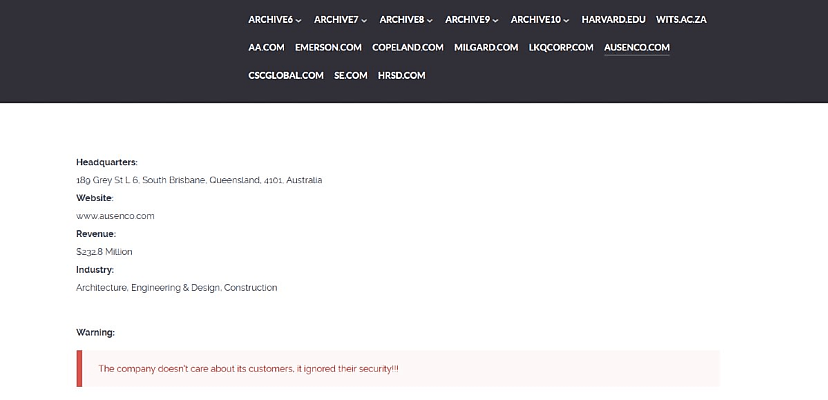Screen dimensions: 828x400
Task: Open MILGARD.COM nav entry
Action: coord(486,48)
